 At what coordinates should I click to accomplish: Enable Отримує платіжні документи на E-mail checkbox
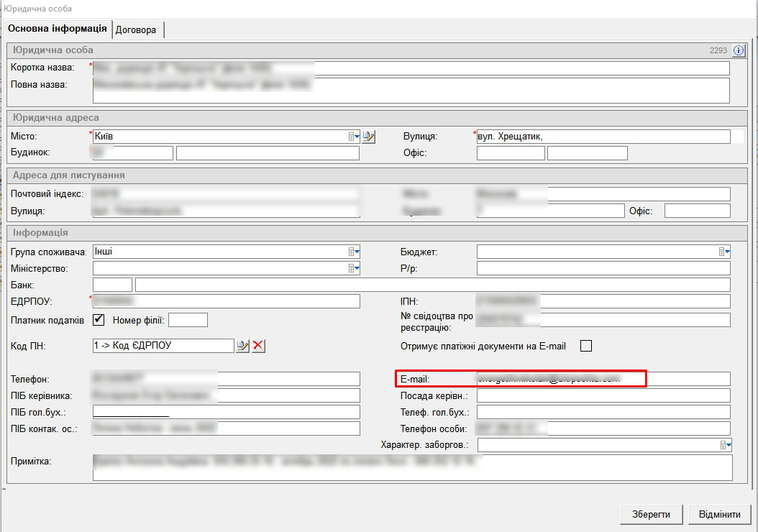click(x=586, y=346)
